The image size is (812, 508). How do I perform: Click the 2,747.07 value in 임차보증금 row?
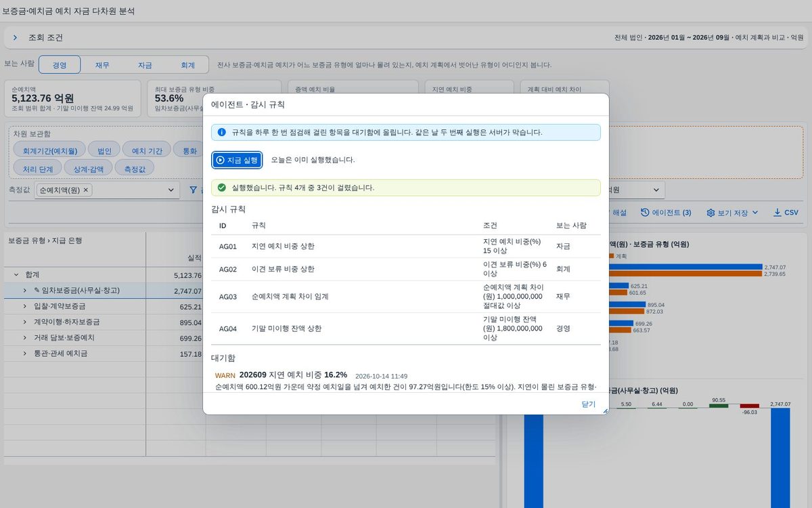coord(188,291)
